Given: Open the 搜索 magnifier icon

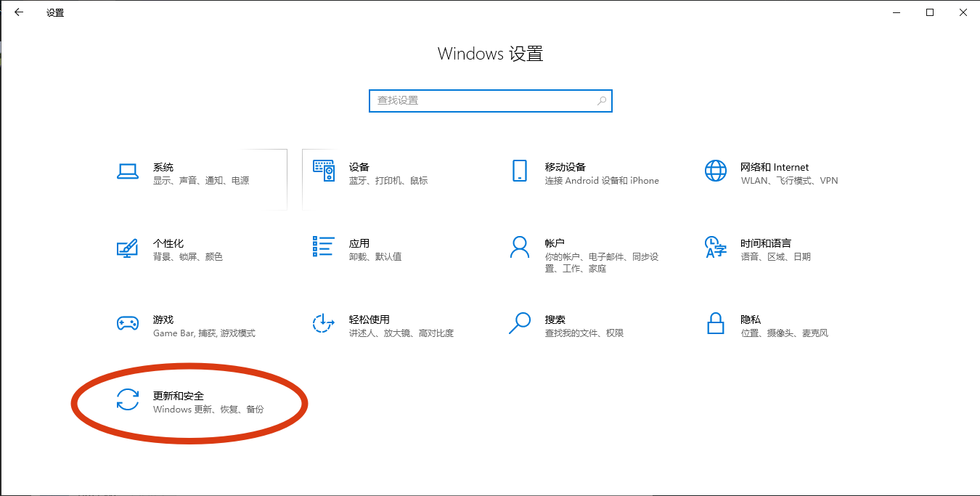Looking at the screenshot, I should (520, 323).
